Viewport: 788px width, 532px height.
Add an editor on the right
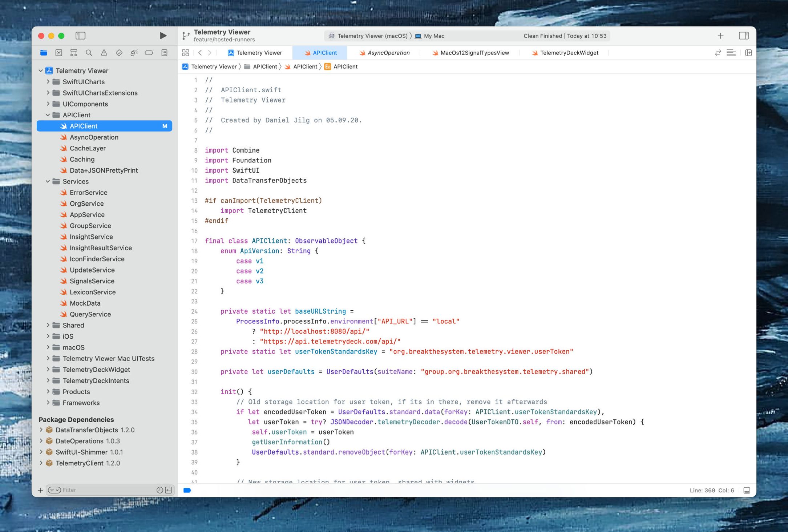pyautogui.click(x=748, y=53)
